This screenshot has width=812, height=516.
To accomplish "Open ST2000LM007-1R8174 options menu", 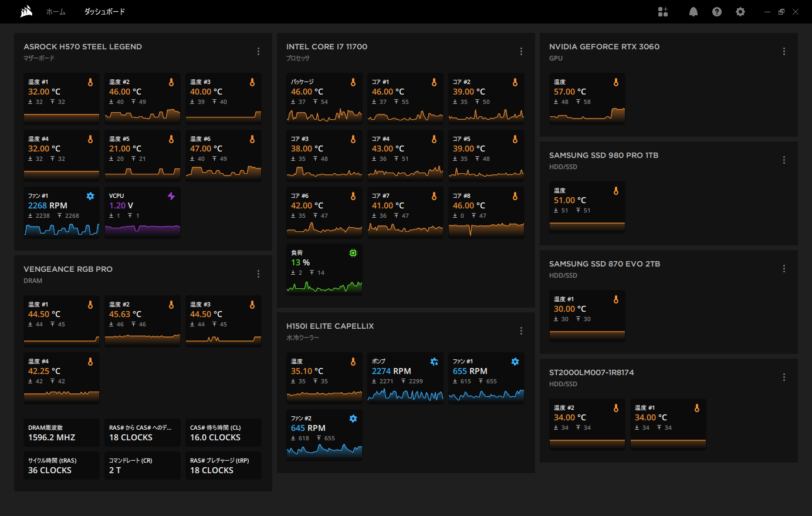I will (784, 377).
